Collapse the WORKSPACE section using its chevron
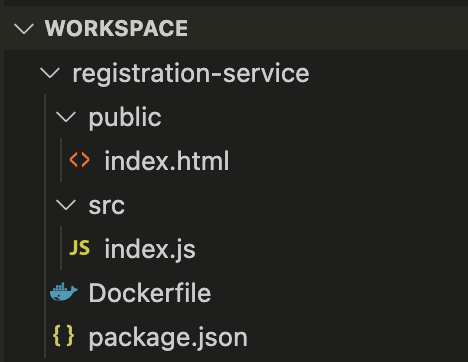468x362 pixels. (24, 29)
